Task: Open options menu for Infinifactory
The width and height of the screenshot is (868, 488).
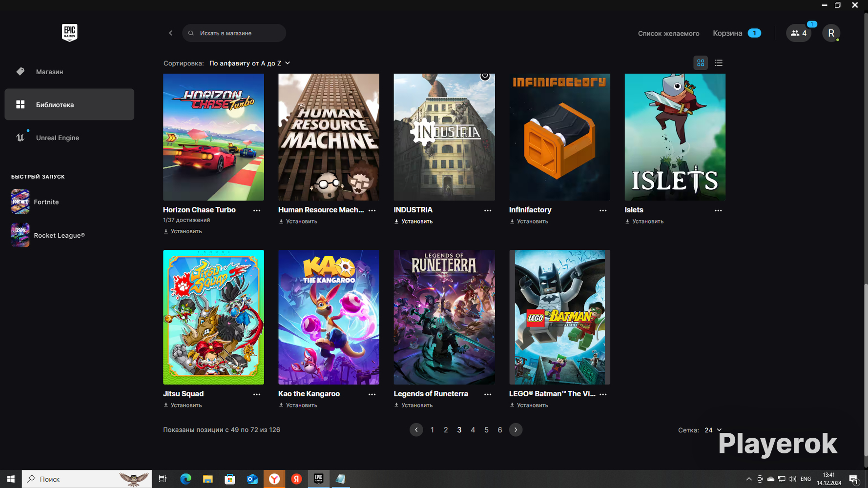Action: [603, 210]
